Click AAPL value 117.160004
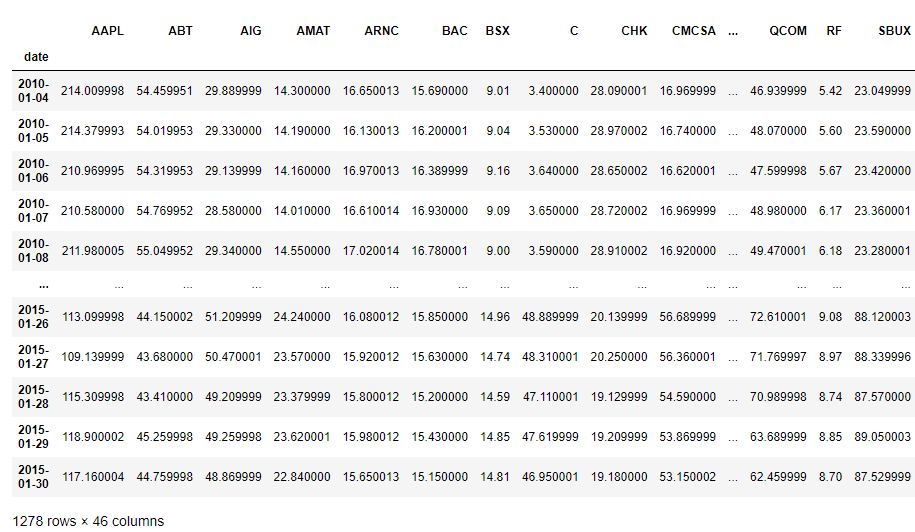 (93, 477)
